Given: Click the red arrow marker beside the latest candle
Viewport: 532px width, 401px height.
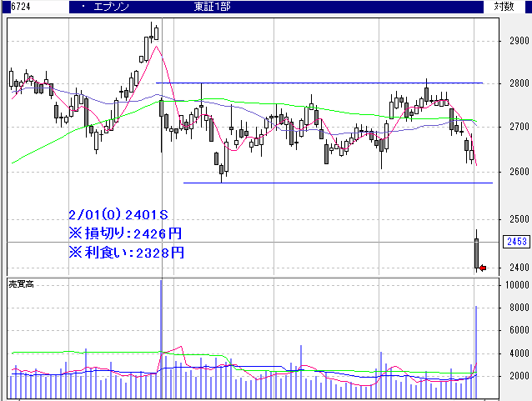Looking at the screenshot, I should pyautogui.click(x=483, y=268).
